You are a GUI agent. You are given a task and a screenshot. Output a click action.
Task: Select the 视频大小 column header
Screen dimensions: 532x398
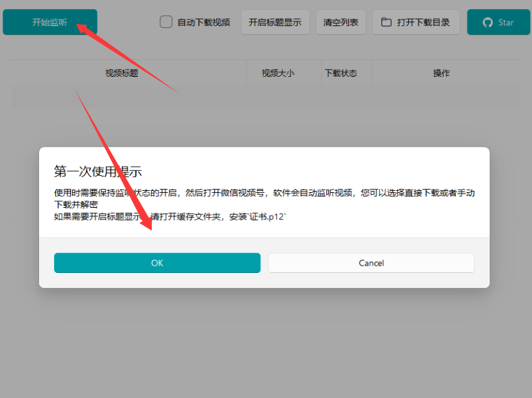pyautogui.click(x=278, y=73)
